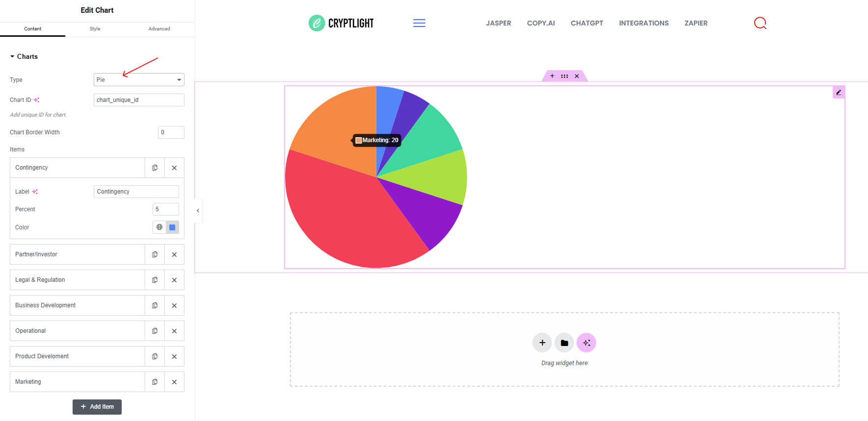Duplicate the Product Develoment item
This screenshot has height=421, width=868.
coord(155,356)
